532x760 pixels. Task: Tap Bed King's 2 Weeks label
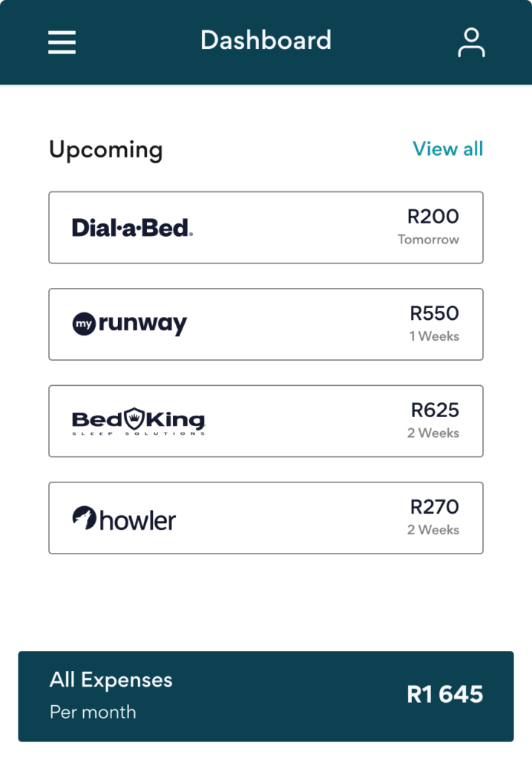pos(433,433)
